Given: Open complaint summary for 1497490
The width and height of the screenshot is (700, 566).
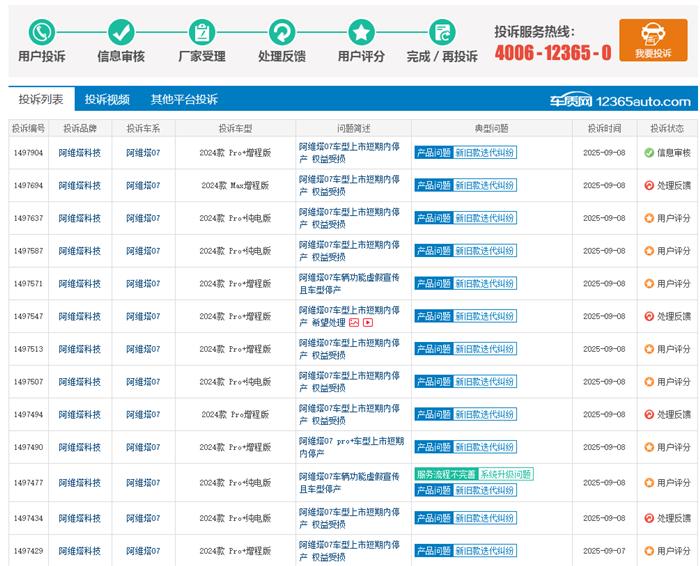Looking at the screenshot, I should click(x=349, y=447).
